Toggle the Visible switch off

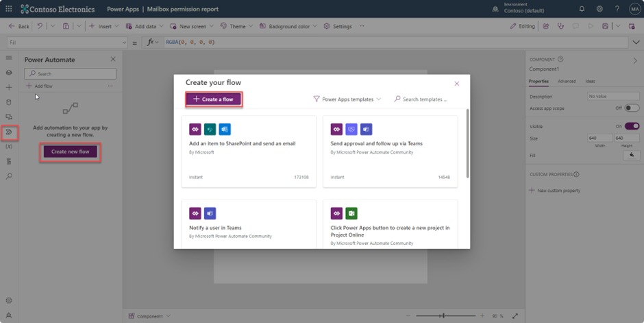pos(632,126)
